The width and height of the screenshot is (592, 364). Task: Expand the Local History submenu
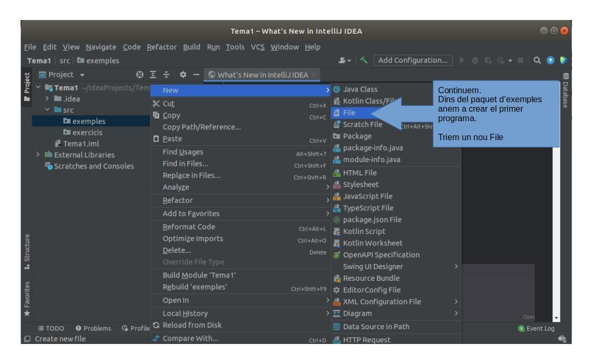click(x=240, y=313)
